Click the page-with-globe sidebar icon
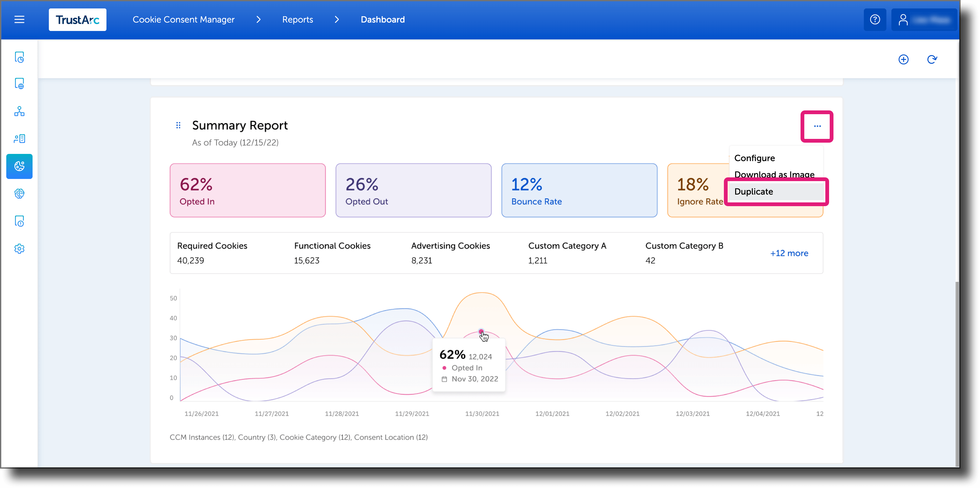This screenshot has height=488, width=980. tap(19, 83)
